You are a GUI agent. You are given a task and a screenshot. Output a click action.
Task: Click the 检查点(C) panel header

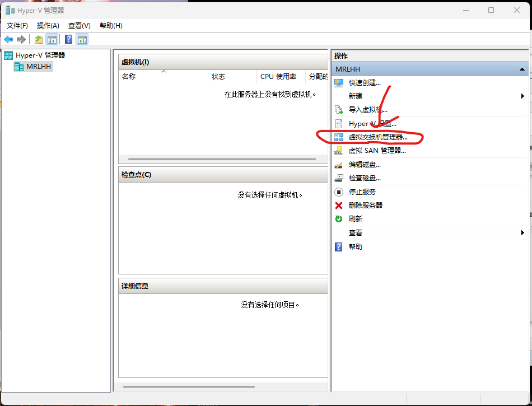click(x=223, y=175)
